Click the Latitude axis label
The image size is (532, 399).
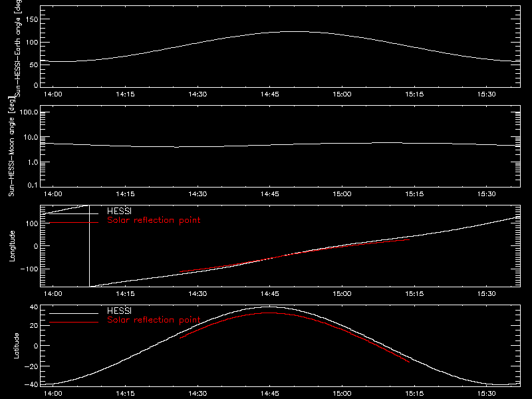[x=16, y=345]
